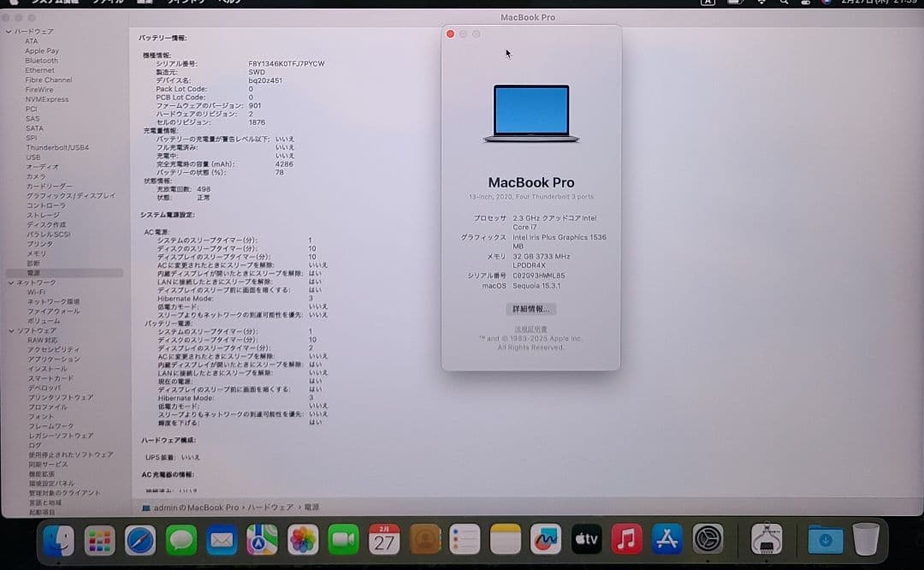Viewport: 924px width, 570px height.
Task: Open Launchpad in the Dock
Action: [x=99, y=540]
